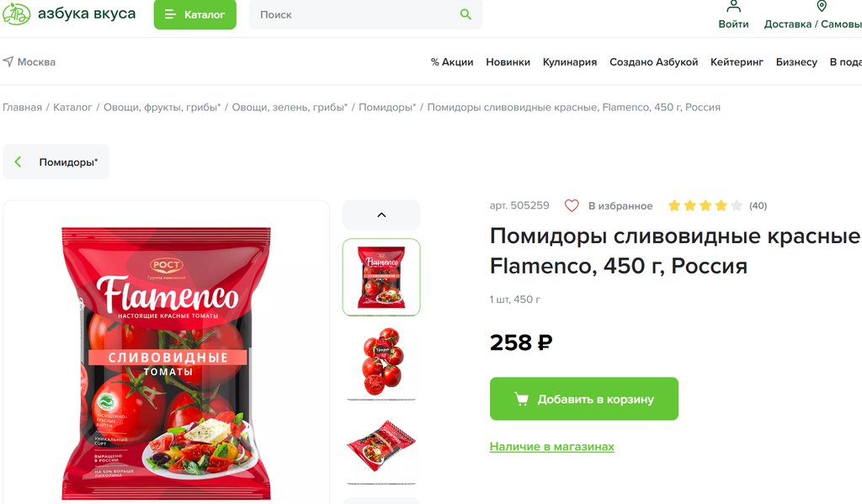The height and width of the screenshot is (504, 862).
Task: Click the up chevron above thumbnails
Action: (x=381, y=215)
